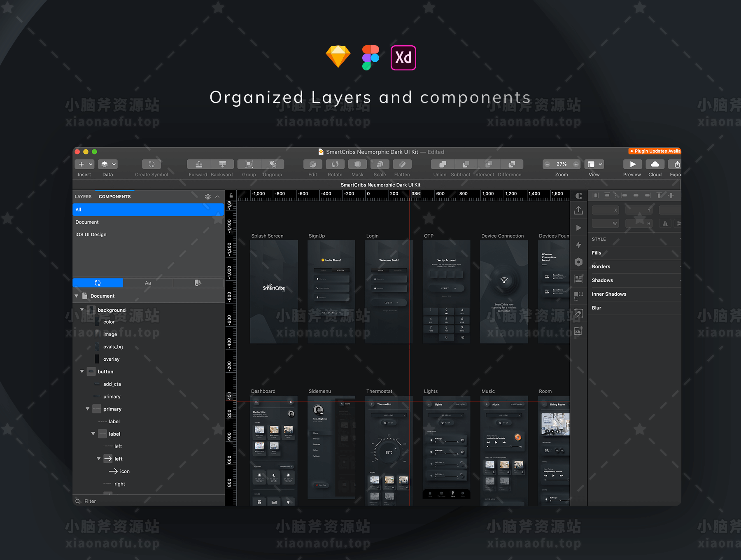Switch to the COMPONENTS tab
741x560 pixels.
tap(115, 197)
